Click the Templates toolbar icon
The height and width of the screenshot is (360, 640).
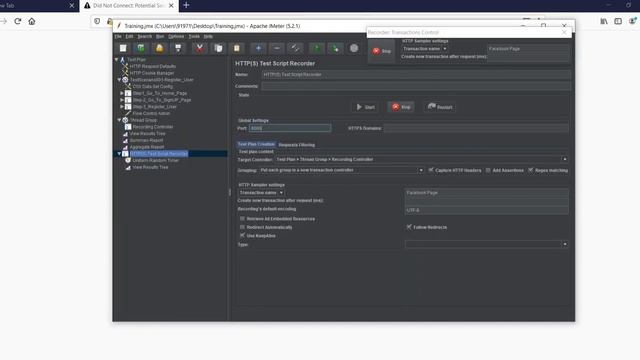(x=141, y=48)
